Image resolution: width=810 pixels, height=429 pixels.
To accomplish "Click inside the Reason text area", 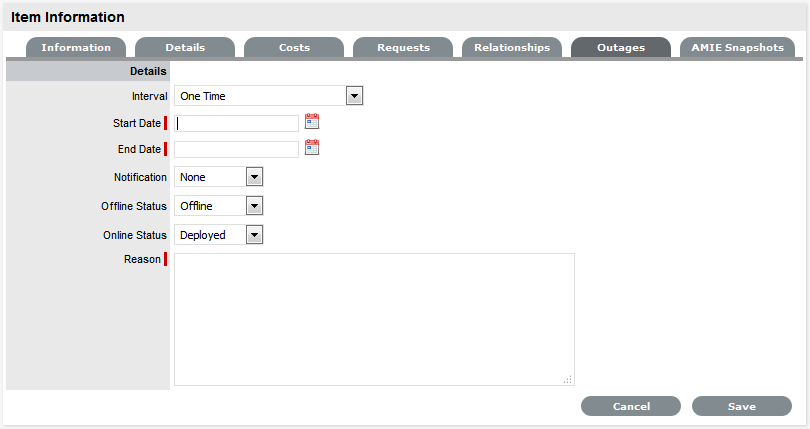I will pyautogui.click(x=375, y=319).
